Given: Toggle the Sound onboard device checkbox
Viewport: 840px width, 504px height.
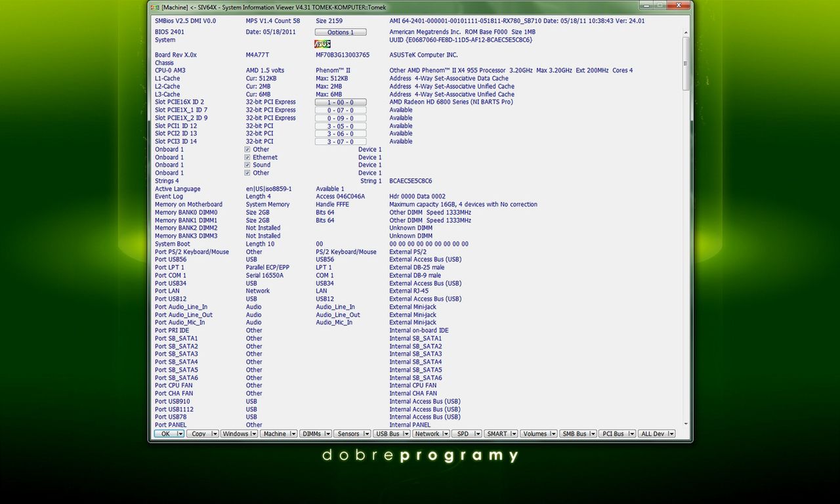Looking at the screenshot, I should tap(247, 165).
